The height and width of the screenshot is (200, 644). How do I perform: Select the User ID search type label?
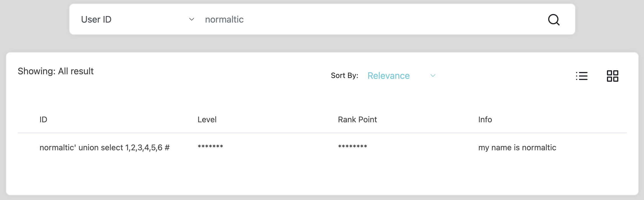tap(96, 19)
